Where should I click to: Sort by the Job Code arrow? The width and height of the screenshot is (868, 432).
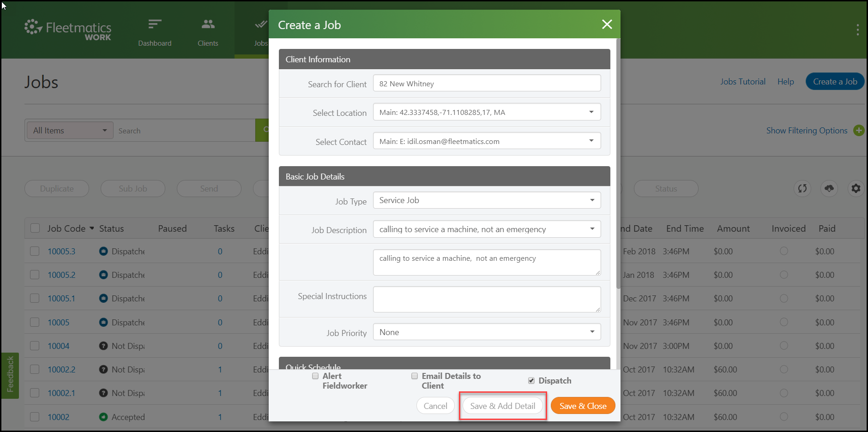(x=92, y=228)
